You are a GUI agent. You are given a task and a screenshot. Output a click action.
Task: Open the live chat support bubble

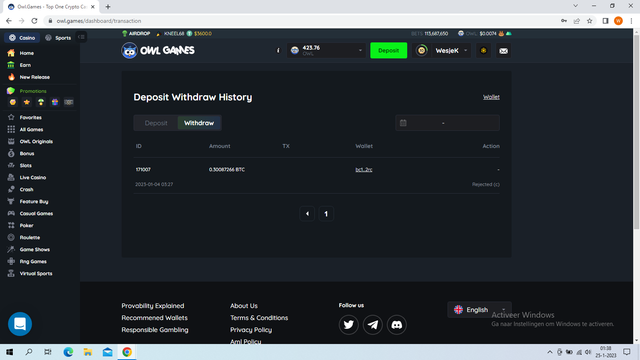20,324
